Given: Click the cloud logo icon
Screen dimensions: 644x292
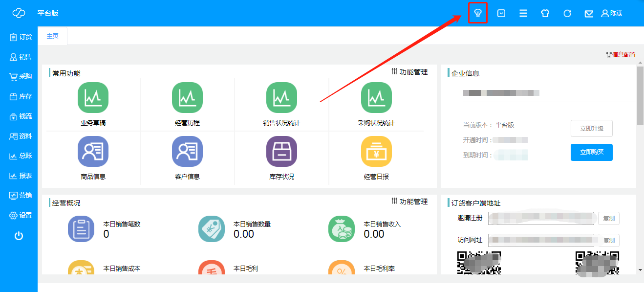Looking at the screenshot, I should pos(19,13).
